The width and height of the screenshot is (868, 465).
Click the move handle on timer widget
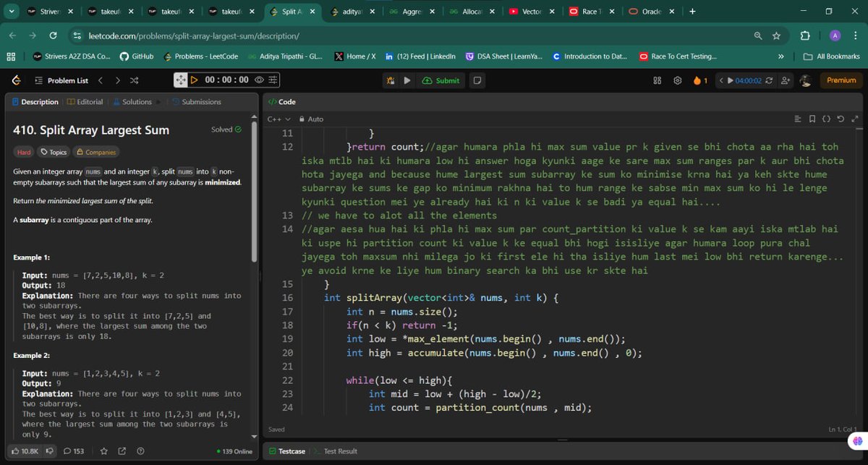[x=181, y=80]
